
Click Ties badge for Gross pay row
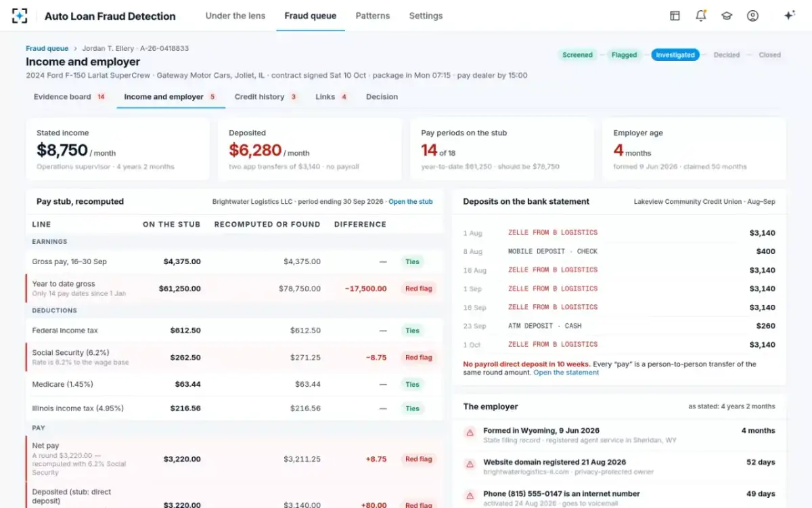tap(412, 261)
